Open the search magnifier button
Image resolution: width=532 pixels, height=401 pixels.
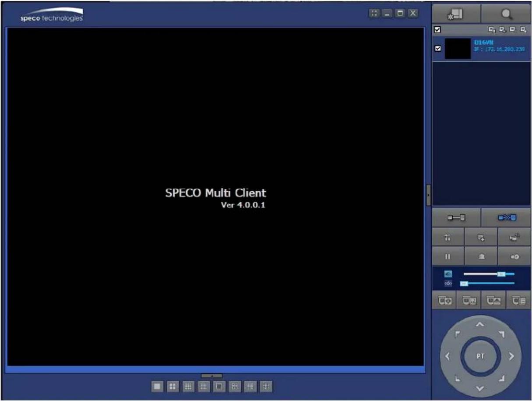coord(506,14)
